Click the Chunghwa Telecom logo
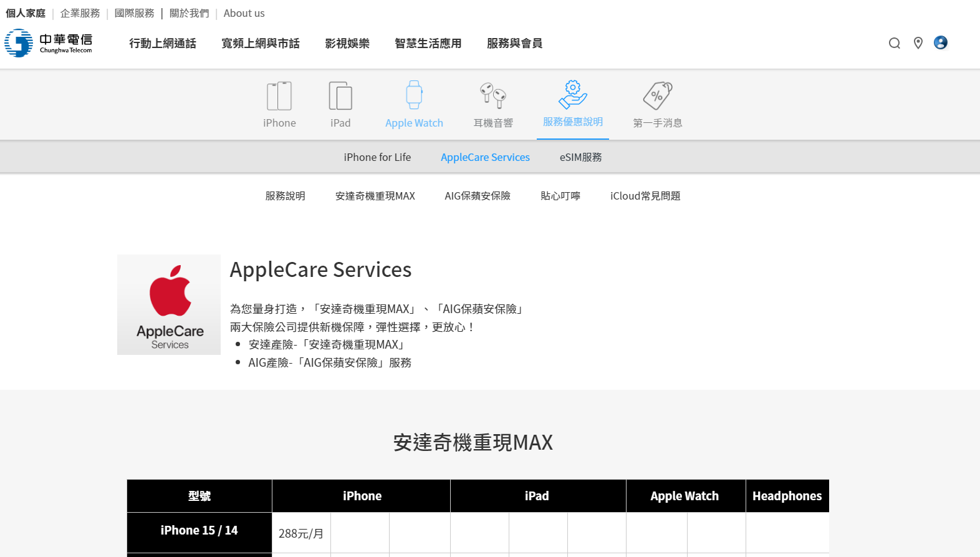The height and width of the screenshot is (557, 980). [x=49, y=43]
